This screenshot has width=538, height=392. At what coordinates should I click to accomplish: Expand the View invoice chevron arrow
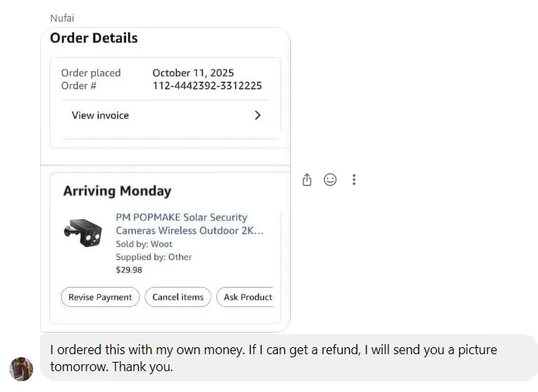258,115
